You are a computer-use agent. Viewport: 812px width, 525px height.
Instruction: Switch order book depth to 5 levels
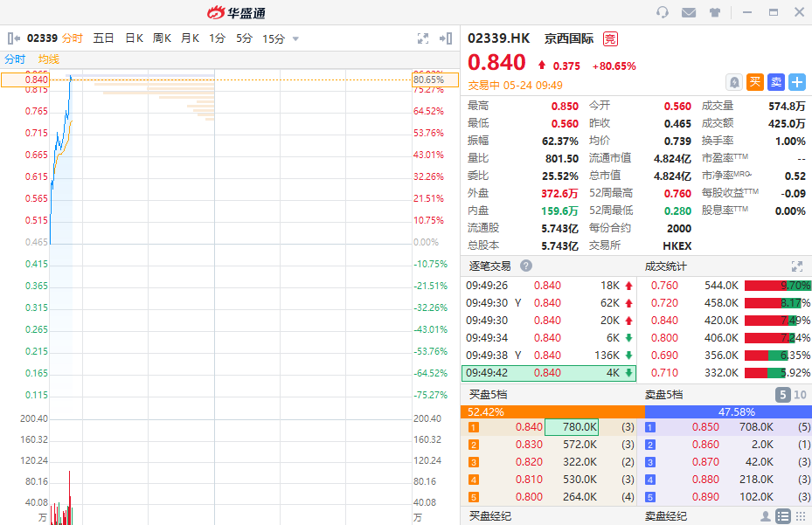coord(783,395)
